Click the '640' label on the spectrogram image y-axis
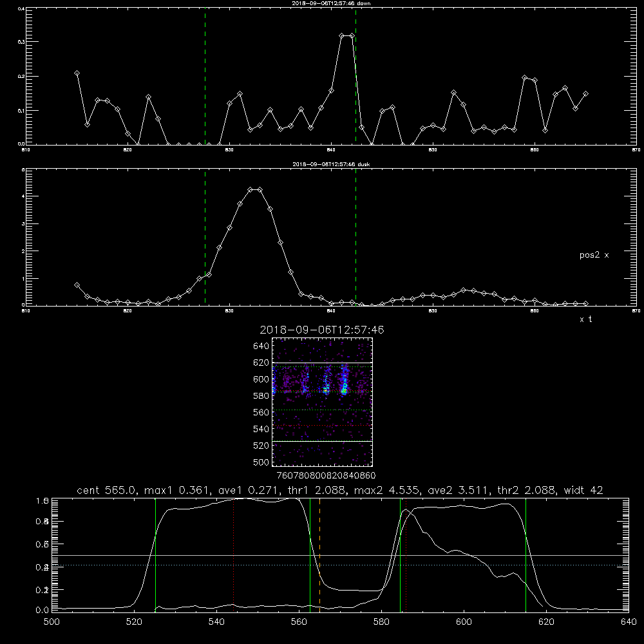The image size is (644, 644). [261, 346]
